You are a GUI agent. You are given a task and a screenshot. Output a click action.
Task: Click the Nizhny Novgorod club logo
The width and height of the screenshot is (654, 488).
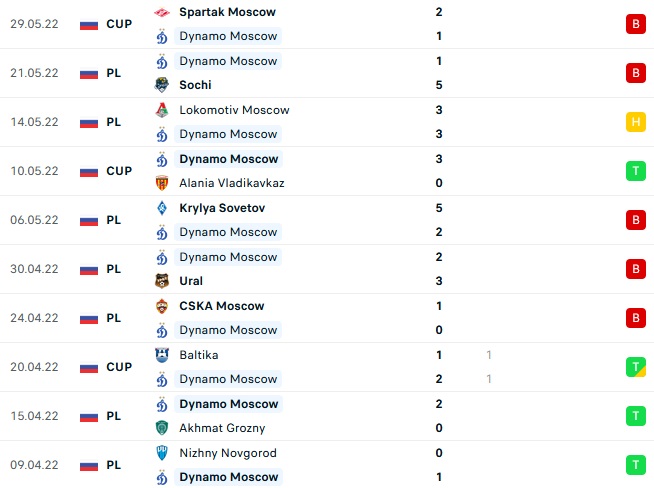coord(162,453)
